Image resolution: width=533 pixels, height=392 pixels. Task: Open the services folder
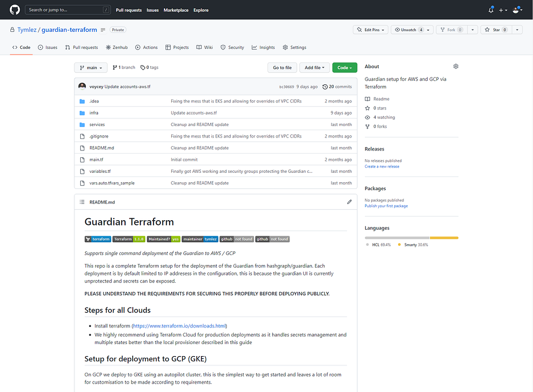coord(97,124)
